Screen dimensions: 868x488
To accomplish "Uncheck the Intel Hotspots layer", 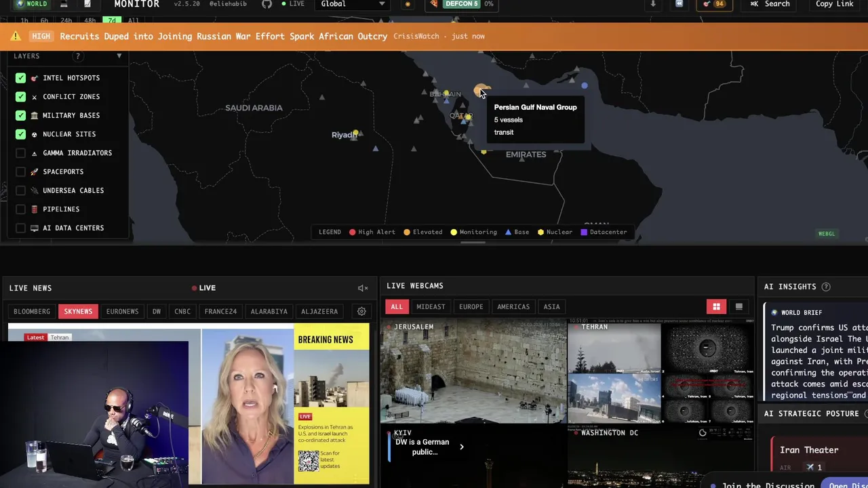I will [x=20, y=78].
